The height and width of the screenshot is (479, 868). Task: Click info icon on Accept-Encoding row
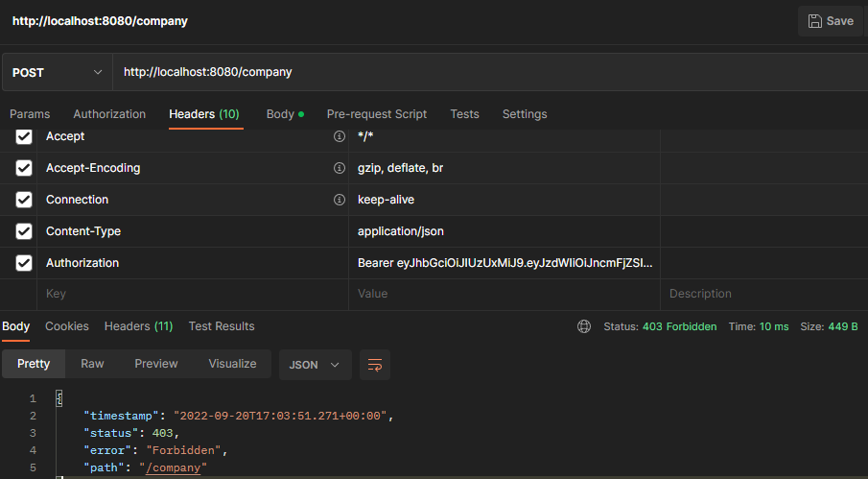click(340, 168)
